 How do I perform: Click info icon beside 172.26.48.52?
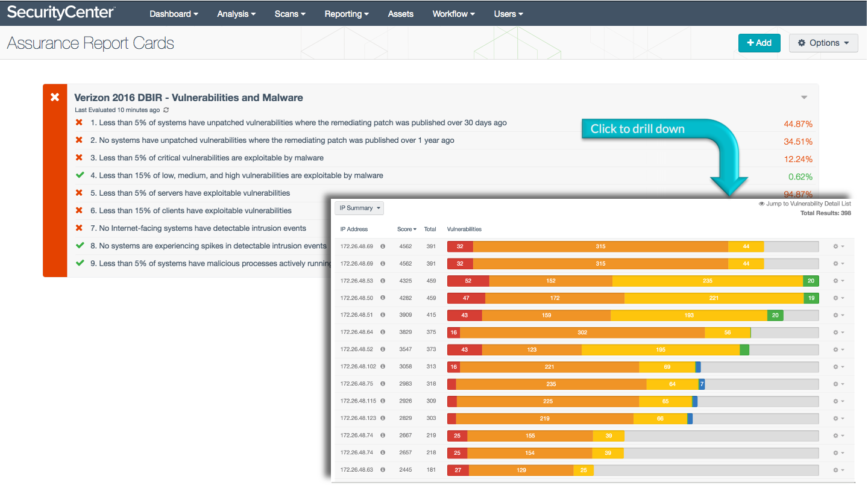click(x=383, y=349)
